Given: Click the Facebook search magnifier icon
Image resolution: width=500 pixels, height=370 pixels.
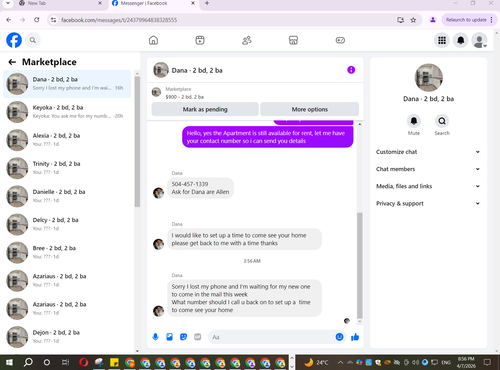Looking at the screenshot, I should point(33,40).
